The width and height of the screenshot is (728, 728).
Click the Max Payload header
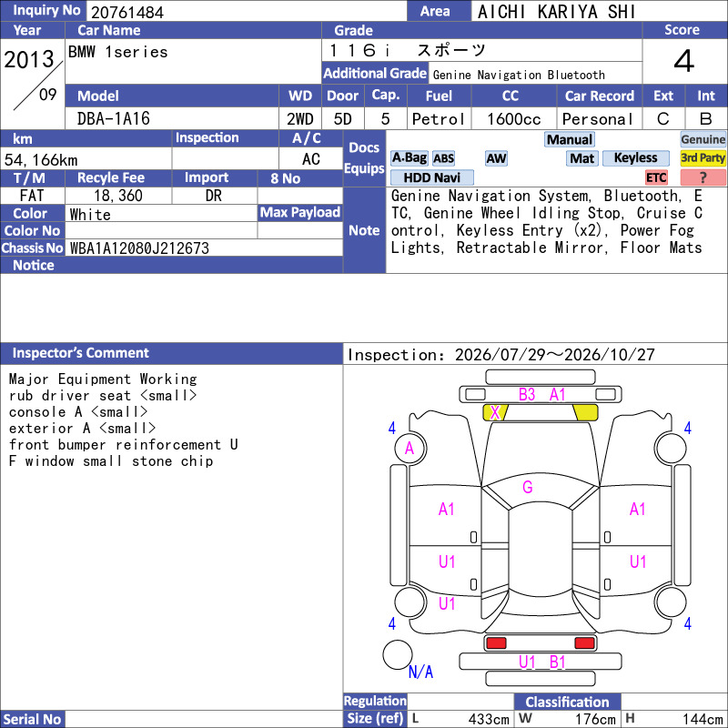(x=300, y=213)
